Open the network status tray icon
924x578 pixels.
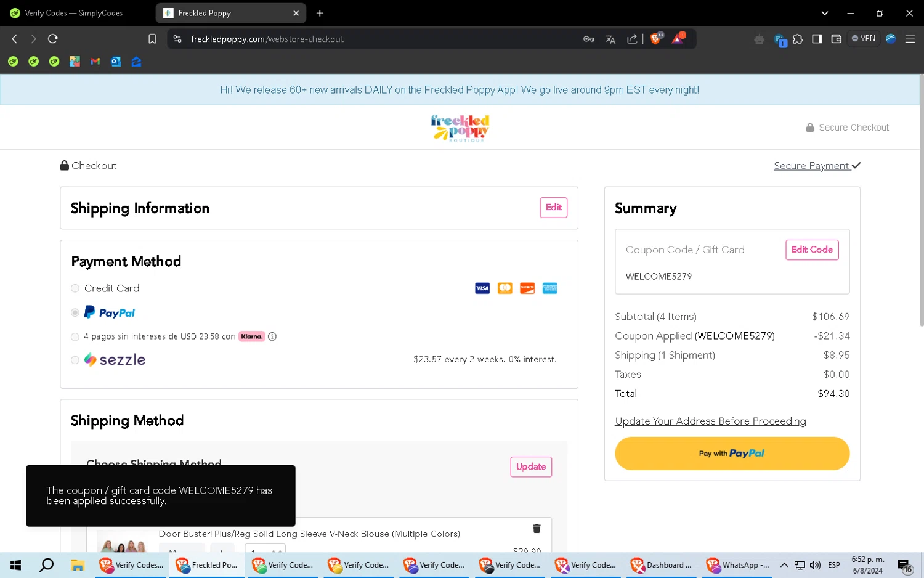[800, 565]
